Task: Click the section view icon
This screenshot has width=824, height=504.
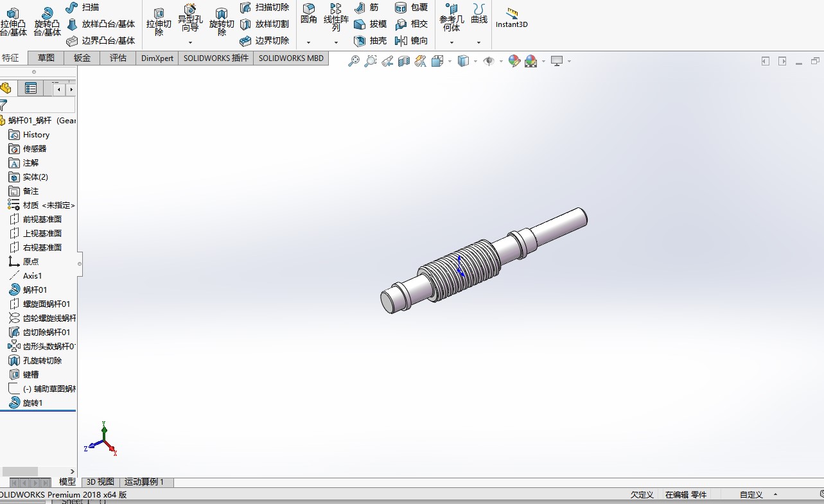Action: pyautogui.click(x=404, y=61)
